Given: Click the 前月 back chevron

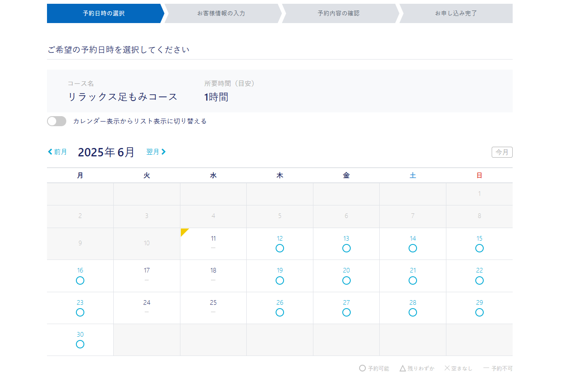Looking at the screenshot, I should (x=50, y=152).
